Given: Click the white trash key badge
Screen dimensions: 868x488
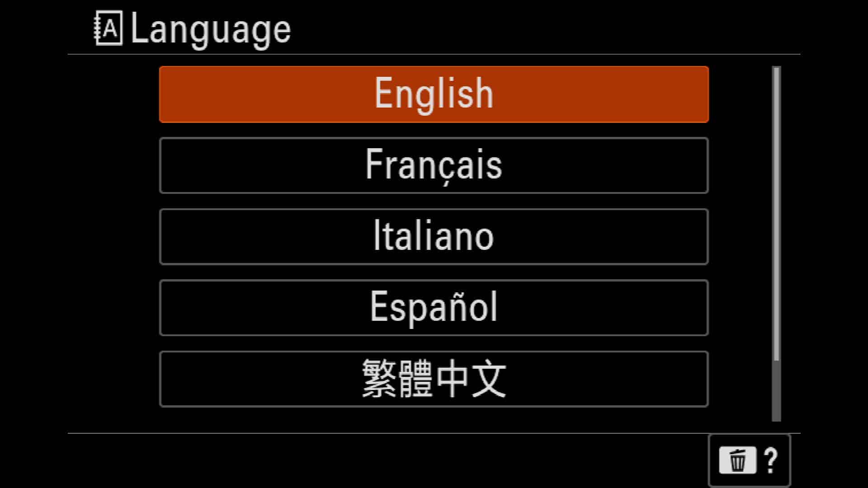Looking at the screenshot, I should [x=738, y=460].
